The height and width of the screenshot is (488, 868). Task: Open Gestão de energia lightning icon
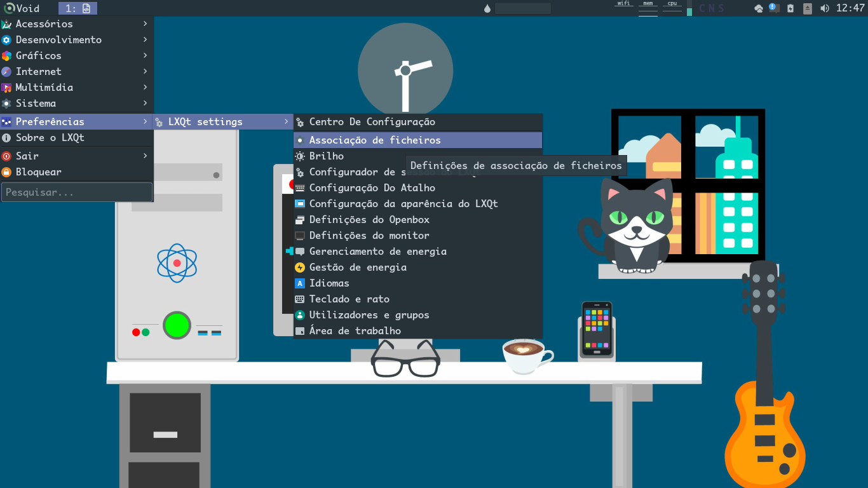click(300, 268)
